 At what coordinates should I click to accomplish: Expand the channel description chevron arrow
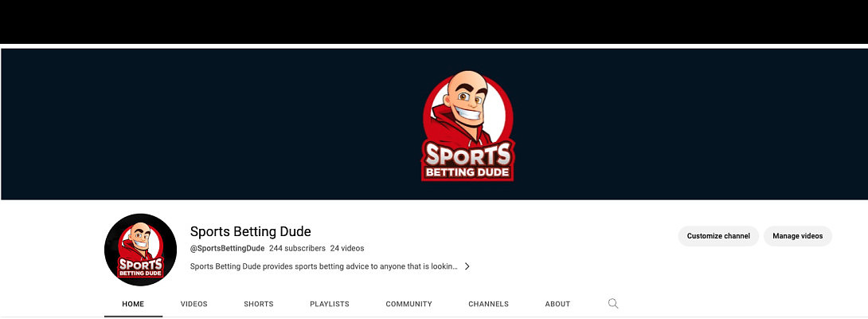467,266
